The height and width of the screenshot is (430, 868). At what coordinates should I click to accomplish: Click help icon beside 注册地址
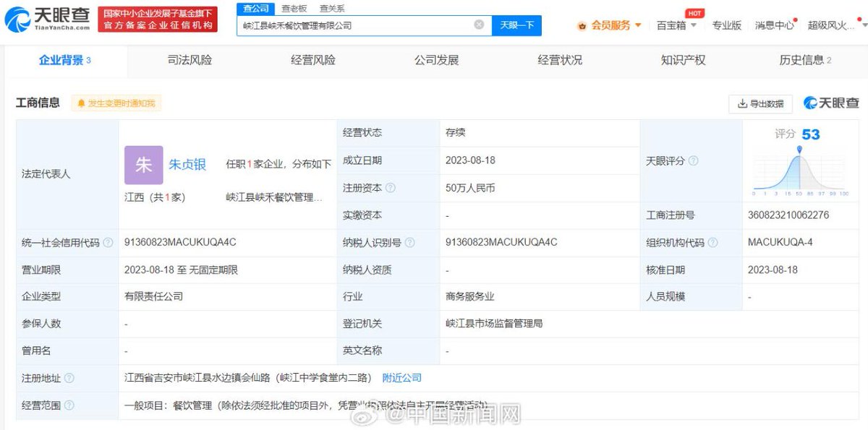69,378
